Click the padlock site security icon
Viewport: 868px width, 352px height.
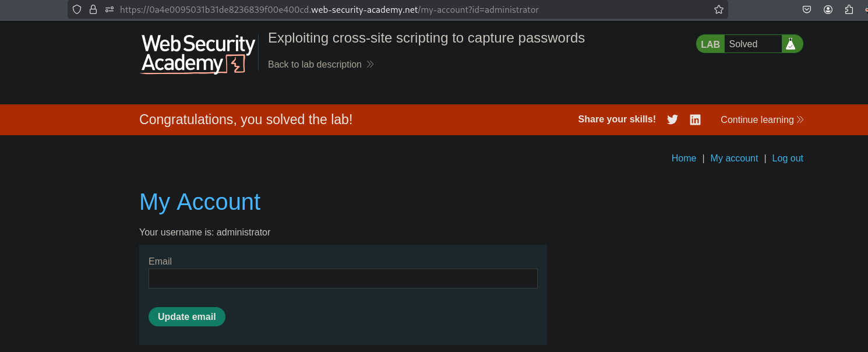93,9
